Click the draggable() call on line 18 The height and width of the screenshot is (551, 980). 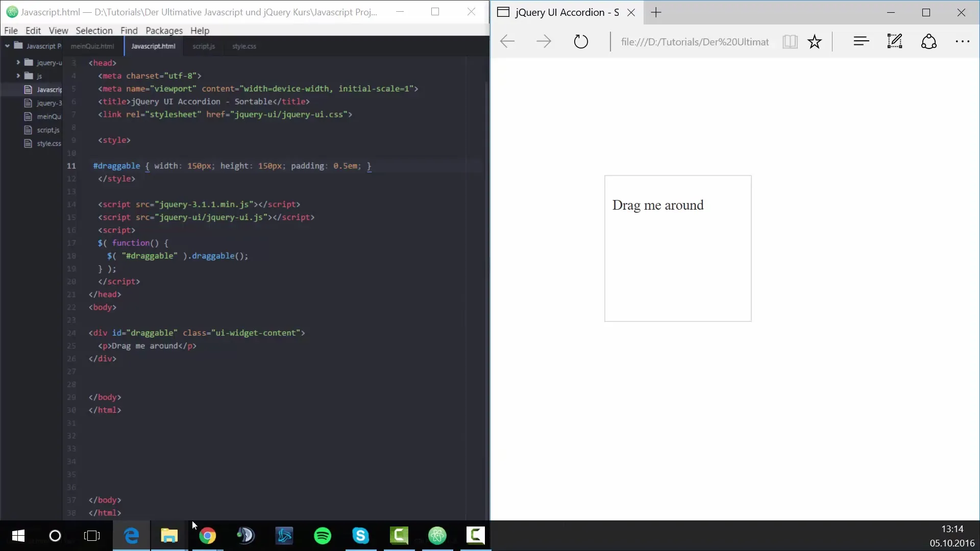220,256
